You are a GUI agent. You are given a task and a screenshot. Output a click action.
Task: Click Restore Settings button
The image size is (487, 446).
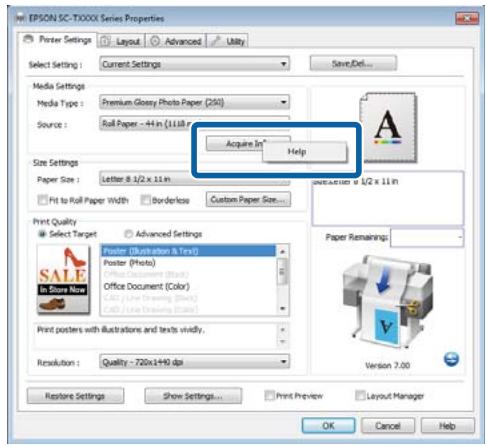tap(75, 396)
